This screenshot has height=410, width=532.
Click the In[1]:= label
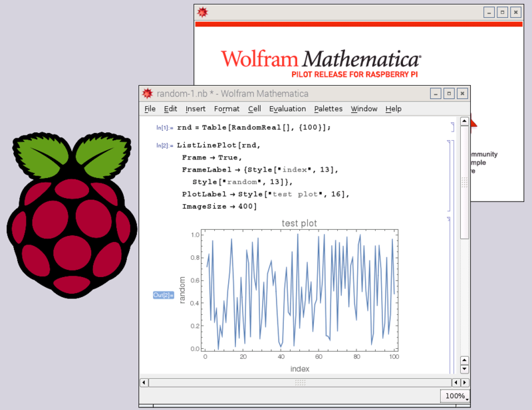(x=164, y=128)
